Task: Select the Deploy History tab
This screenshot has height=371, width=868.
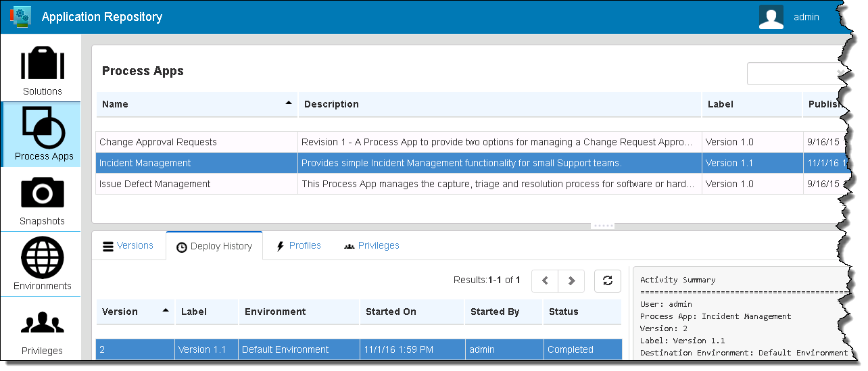Action: [214, 247]
